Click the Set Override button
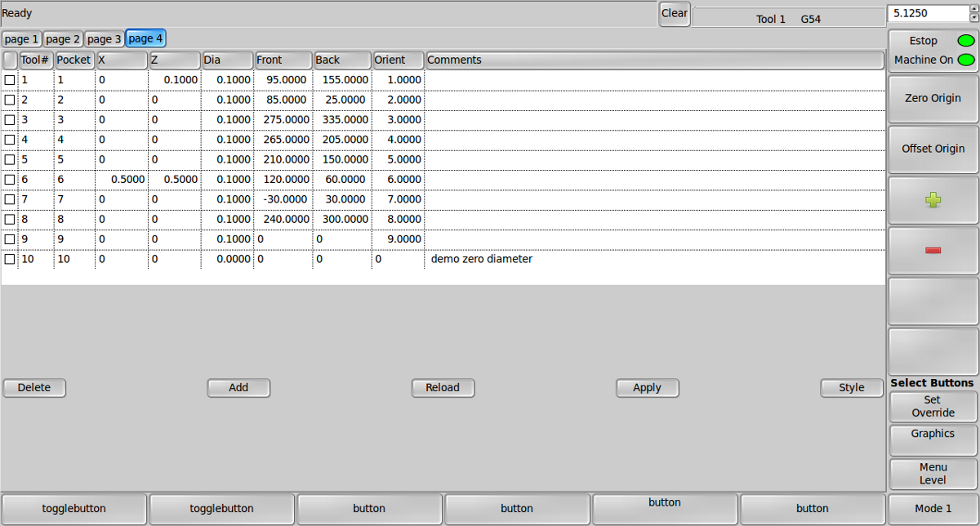The height and width of the screenshot is (526, 980). [933, 407]
